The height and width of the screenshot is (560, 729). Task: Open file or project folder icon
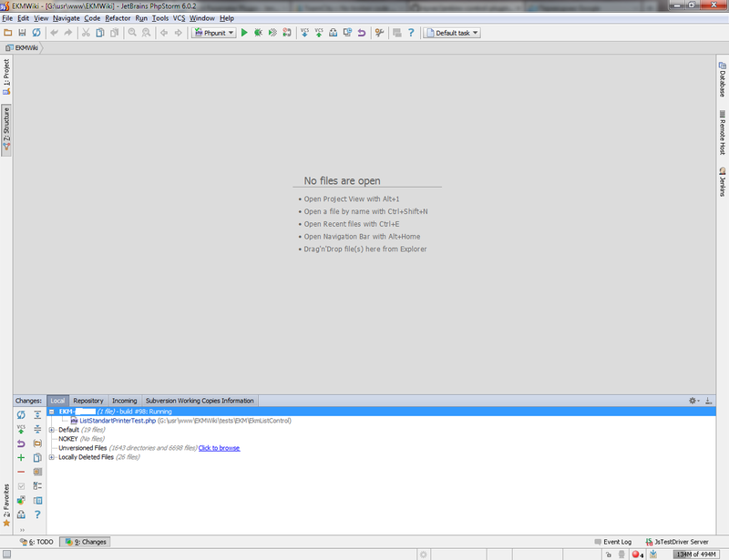pos(8,33)
